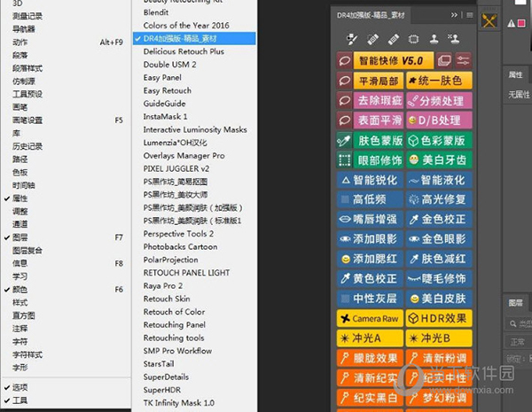The height and width of the screenshot is (412, 532).
Task: Click the layers stack icon next to V5.0
Action: (x=444, y=61)
